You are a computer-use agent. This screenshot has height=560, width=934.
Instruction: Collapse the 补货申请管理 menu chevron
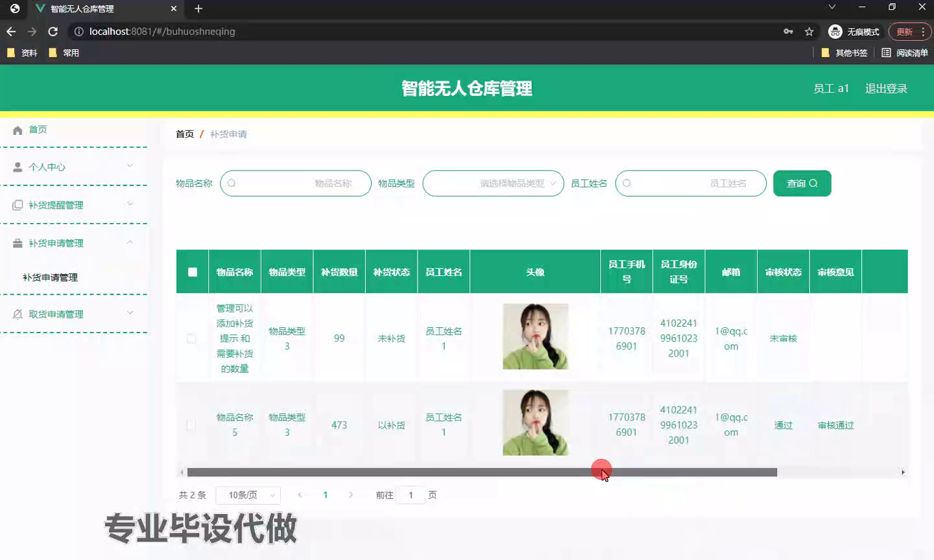coord(130,242)
